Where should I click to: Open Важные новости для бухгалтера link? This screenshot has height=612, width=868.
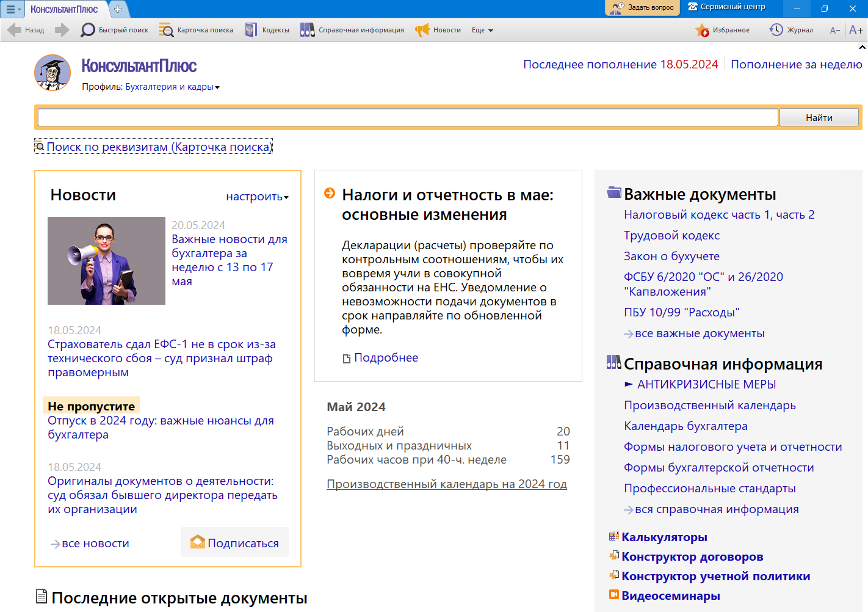(x=229, y=260)
